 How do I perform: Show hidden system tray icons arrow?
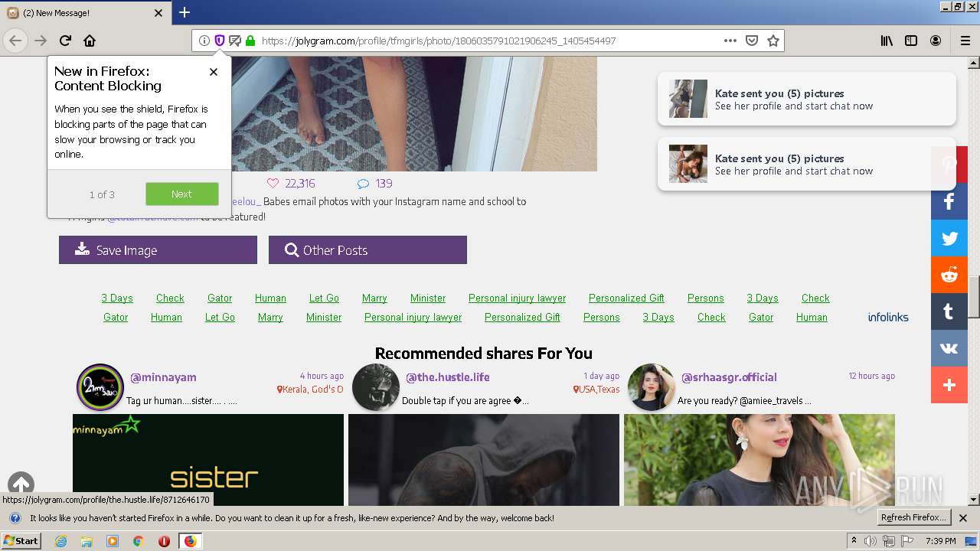[x=854, y=541]
